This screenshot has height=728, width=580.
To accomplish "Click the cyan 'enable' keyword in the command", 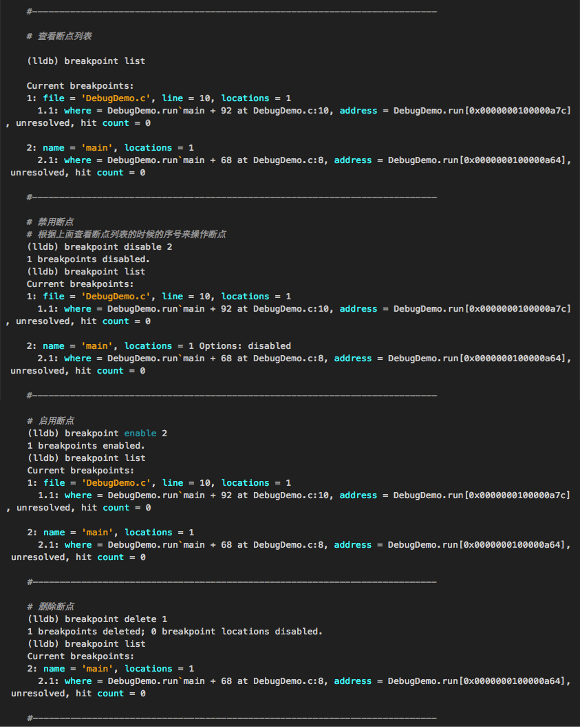I will pyautogui.click(x=140, y=433).
